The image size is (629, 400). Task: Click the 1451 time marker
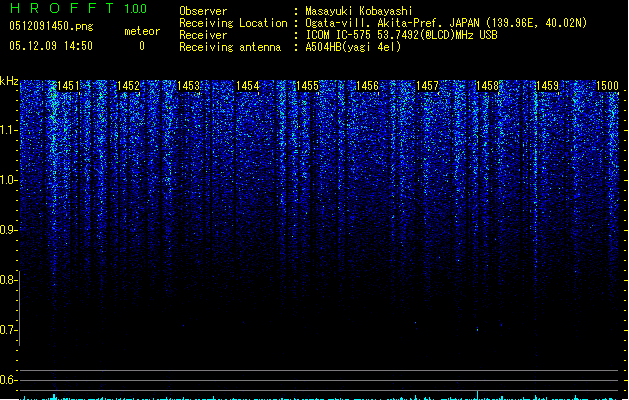69,86
